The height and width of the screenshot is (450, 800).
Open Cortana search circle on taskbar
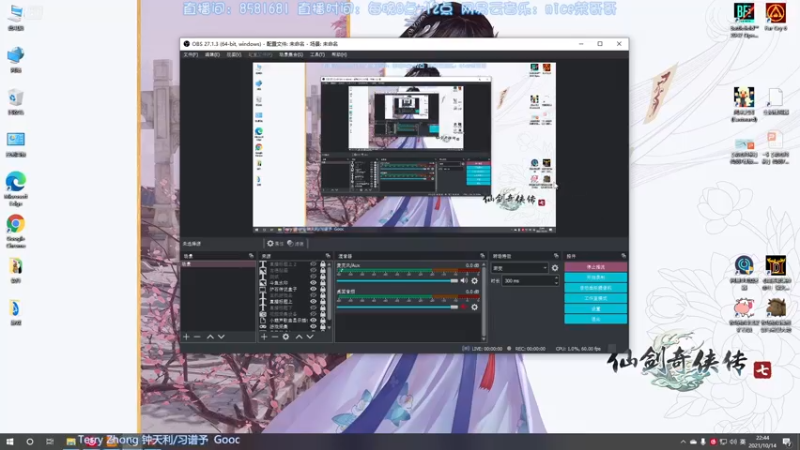(x=30, y=442)
